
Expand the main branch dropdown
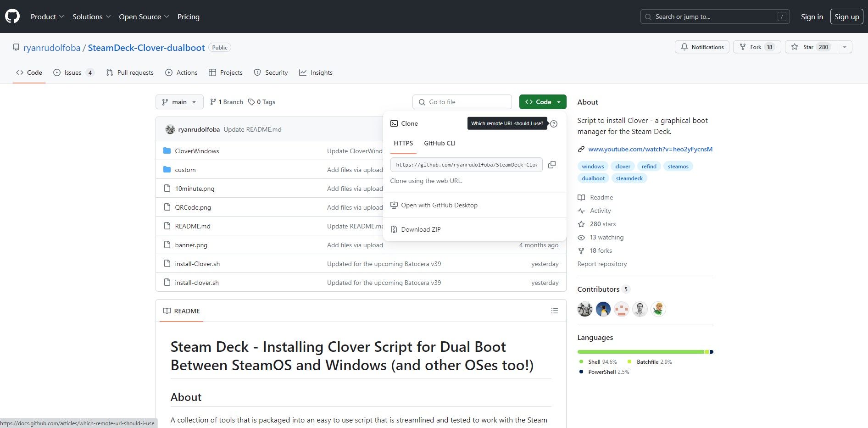coord(179,102)
